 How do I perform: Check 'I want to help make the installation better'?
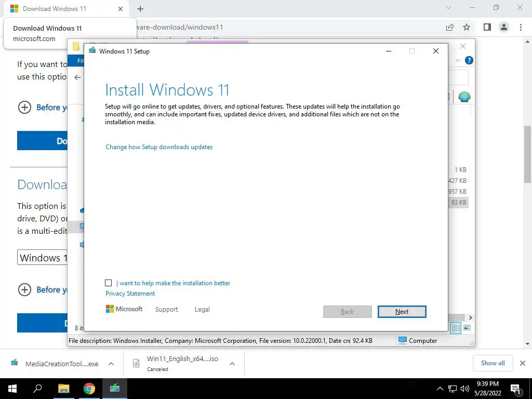tap(108, 283)
